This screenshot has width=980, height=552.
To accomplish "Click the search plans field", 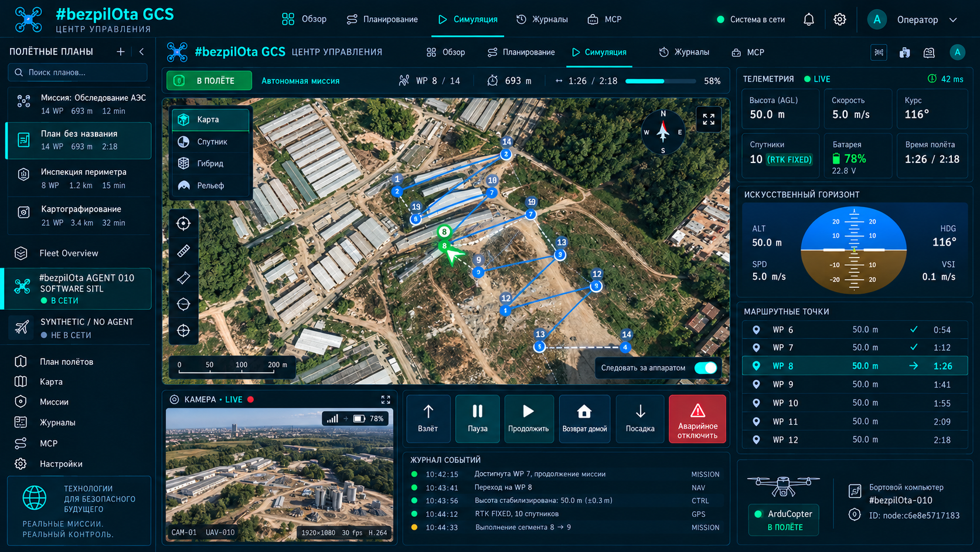I will [x=78, y=72].
